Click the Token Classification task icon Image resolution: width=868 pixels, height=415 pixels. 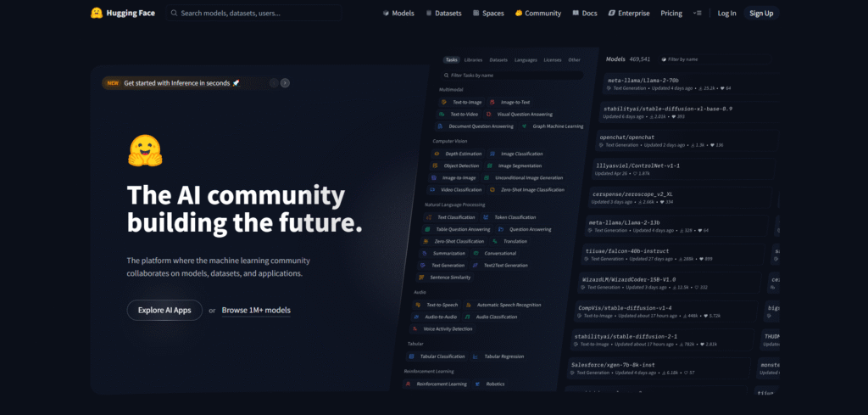[x=486, y=217]
